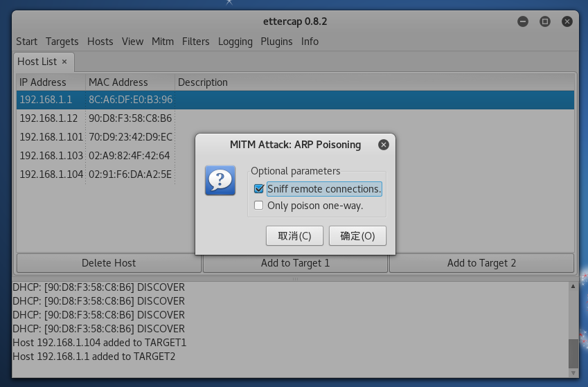
Task: Open the Plugins menu
Action: click(x=276, y=42)
